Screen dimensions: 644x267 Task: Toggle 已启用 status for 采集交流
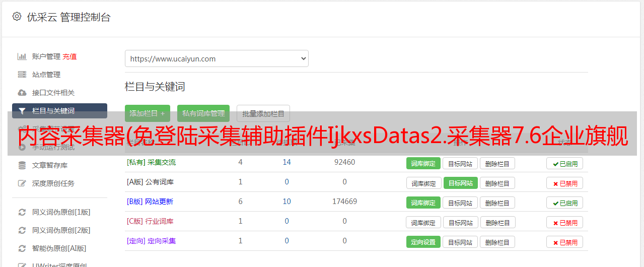click(x=565, y=163)
